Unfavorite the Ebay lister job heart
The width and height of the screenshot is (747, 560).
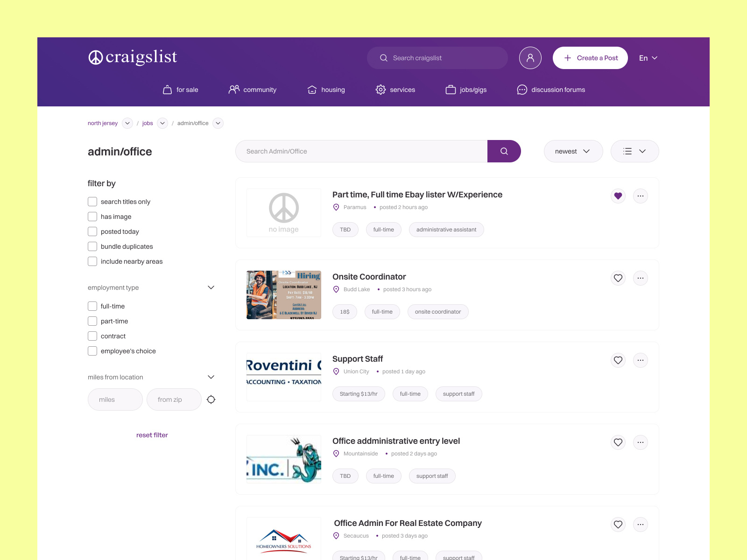point(618,196)
